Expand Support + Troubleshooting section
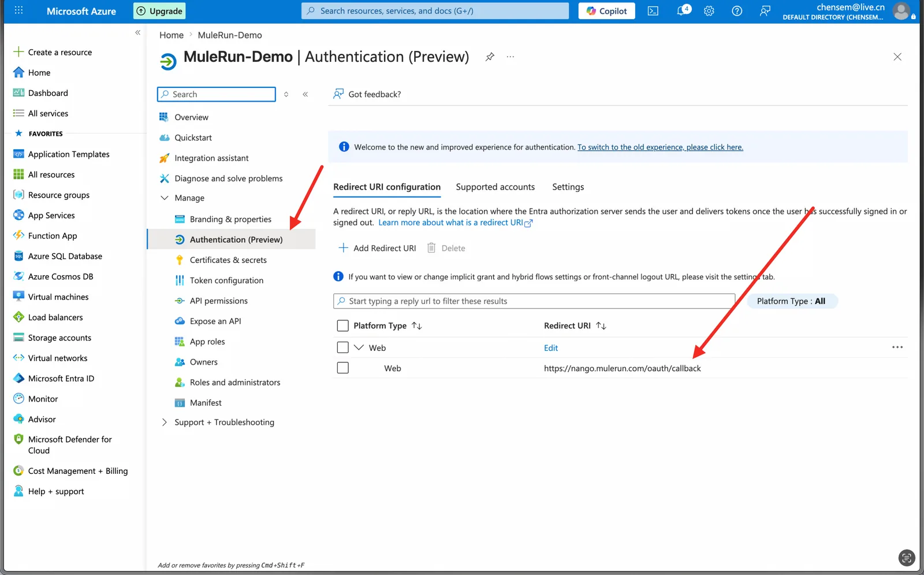The image size is (924, 575). [165, 422]
